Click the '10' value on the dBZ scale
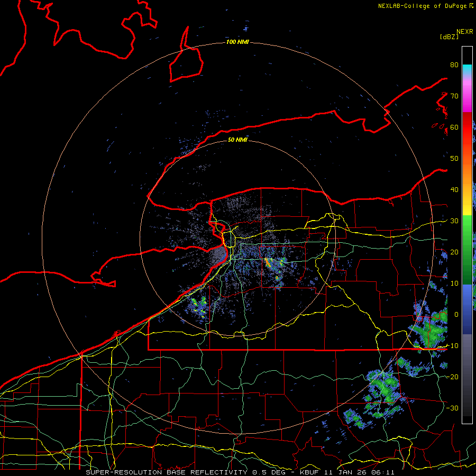The width and height of the screenshot is (476, 476). [x=454, y=283]
